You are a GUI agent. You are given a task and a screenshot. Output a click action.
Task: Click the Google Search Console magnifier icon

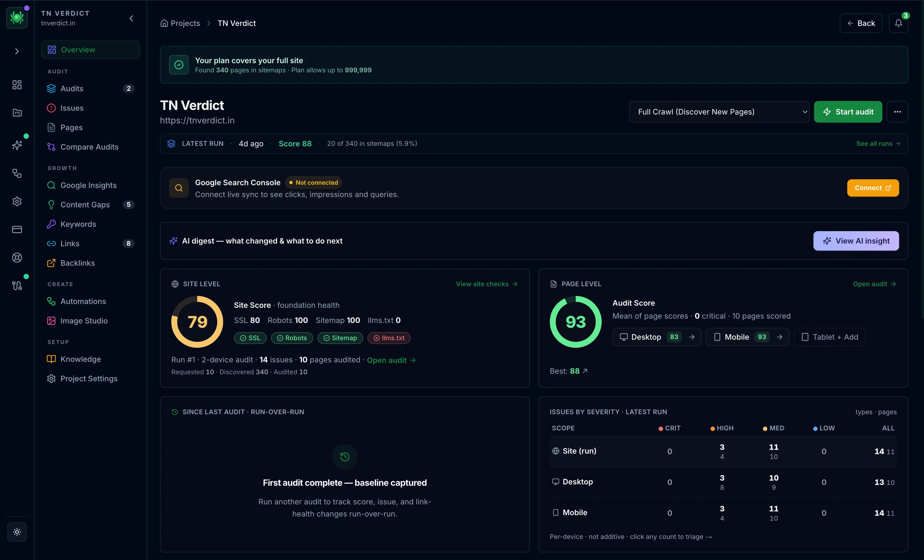tap(179, 188)
